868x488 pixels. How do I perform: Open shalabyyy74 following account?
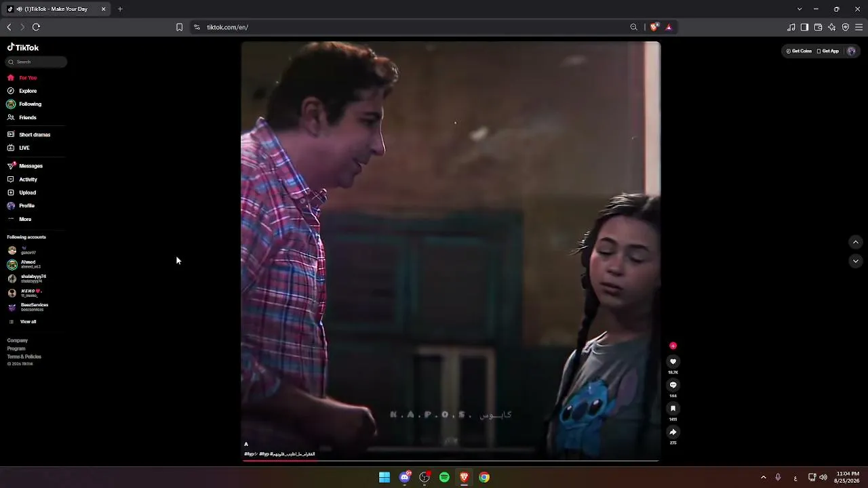click(x=26, y=279)
